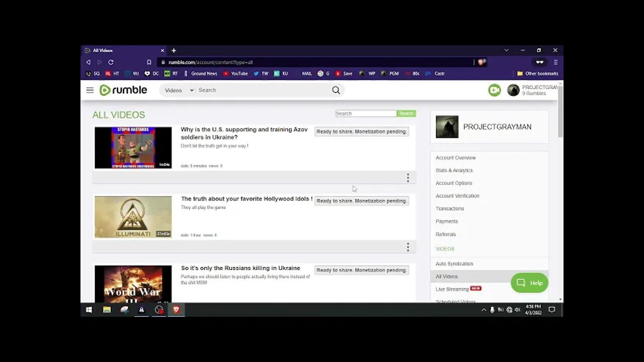Click the PROJECTGRAYMAN sidebar avatar image

[x=447, y=127]
